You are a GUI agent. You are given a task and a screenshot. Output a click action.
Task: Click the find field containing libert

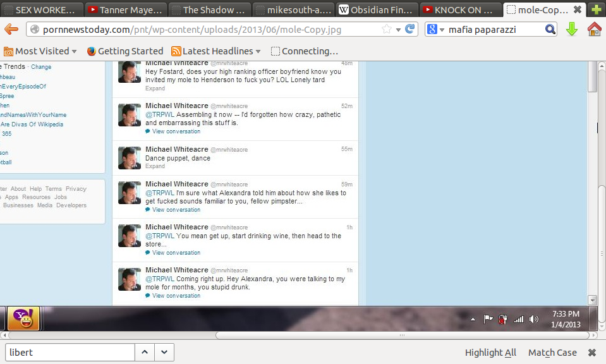click(x=70, y=353)
